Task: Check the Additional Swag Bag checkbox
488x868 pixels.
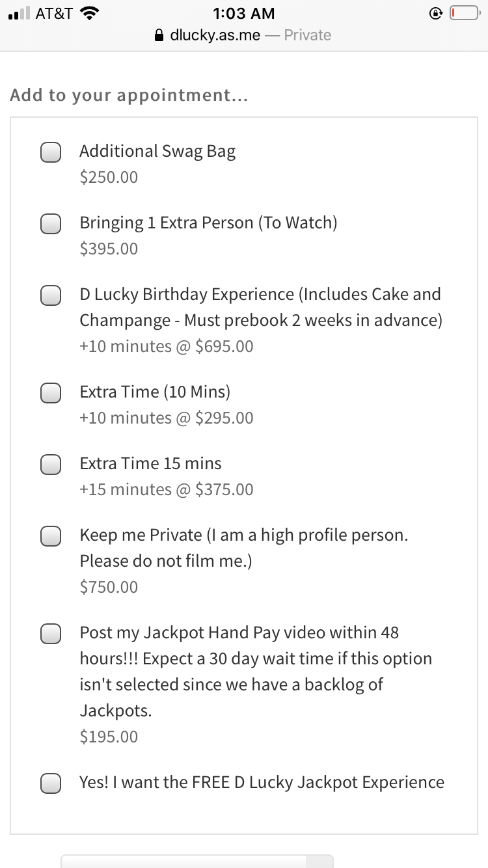Action: click(x=51, y=152)
